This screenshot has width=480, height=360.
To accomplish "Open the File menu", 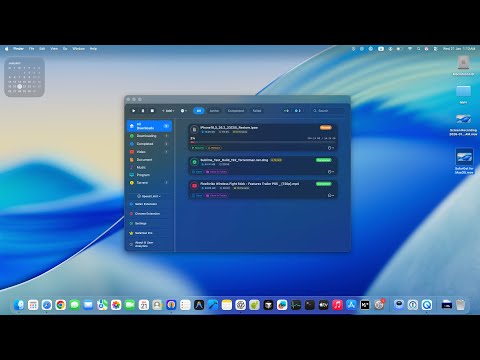I will 31,49.
